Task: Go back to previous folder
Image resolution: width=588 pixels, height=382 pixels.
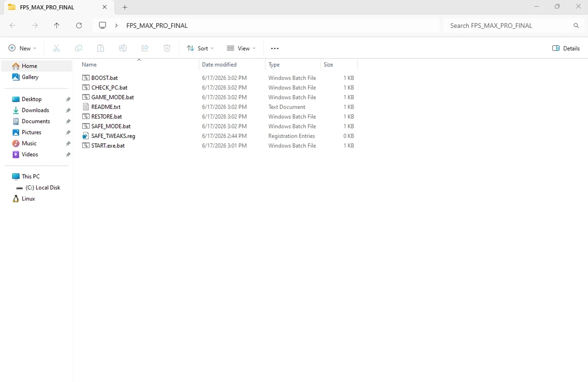Action: tap(12, 25)
